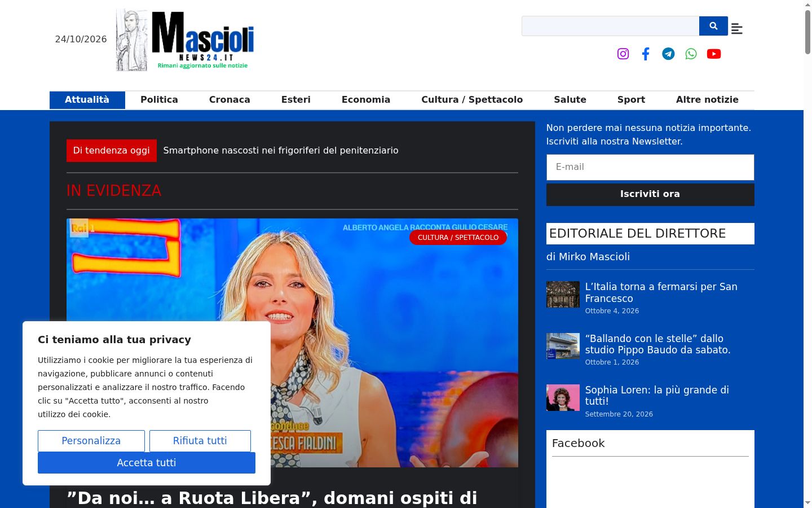Open the Sport section
Image resolution: width=812 pixels, height=508 pixels.
(631, 100)
